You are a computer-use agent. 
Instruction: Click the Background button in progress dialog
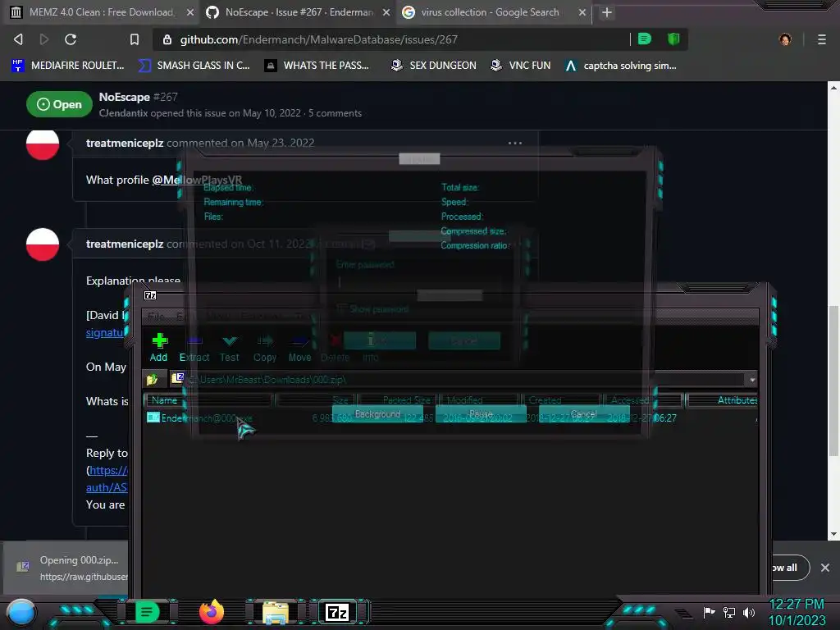(x=377, y=414)
